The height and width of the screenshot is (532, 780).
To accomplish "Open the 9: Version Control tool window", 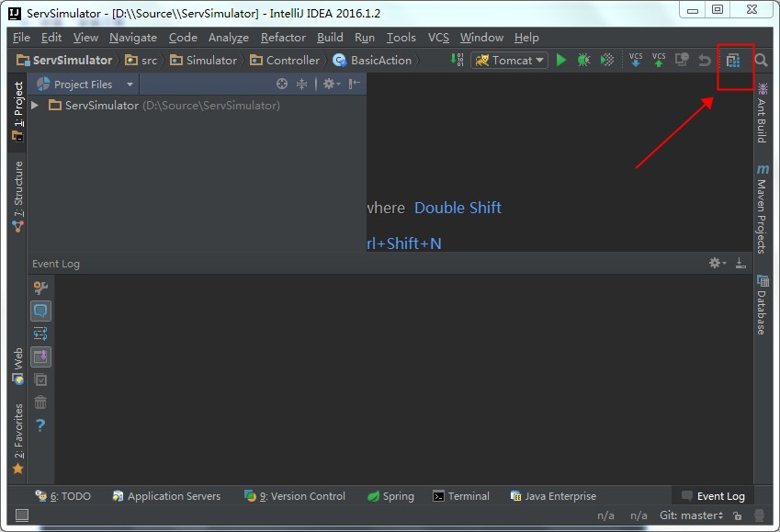I will click(295, 496).
